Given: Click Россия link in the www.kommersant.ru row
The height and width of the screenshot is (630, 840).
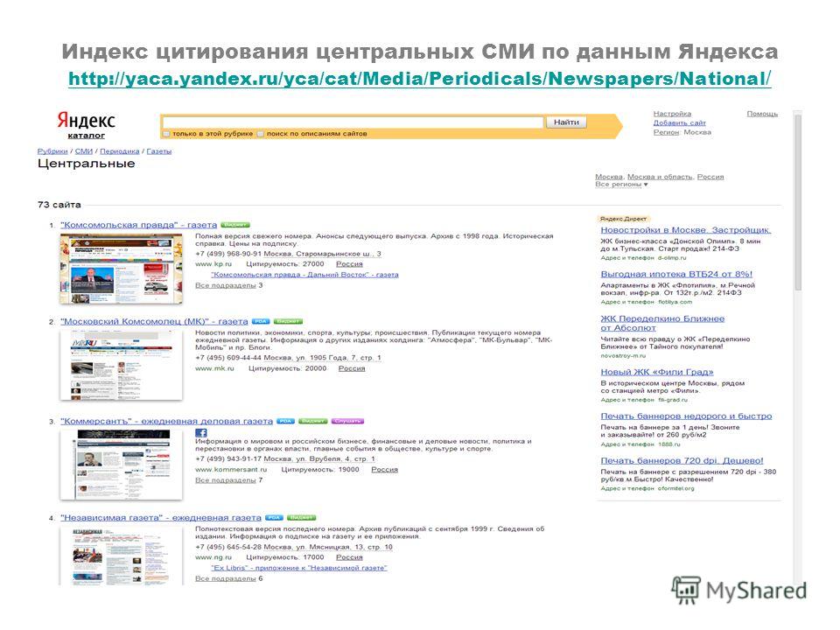Looking at the screenshot, I should (x=385, y=469).
